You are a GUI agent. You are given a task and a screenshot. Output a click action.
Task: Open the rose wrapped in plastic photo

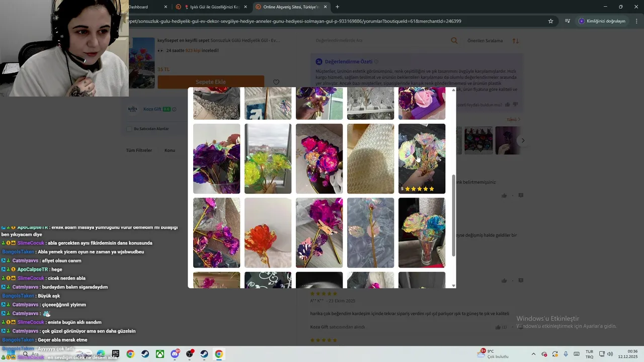pos(370,233)
